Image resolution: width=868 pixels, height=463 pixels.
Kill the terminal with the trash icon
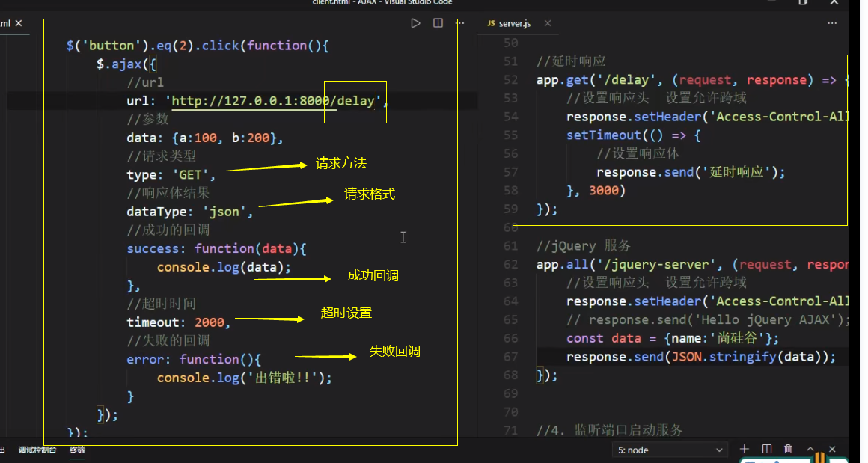coord(788,450)
